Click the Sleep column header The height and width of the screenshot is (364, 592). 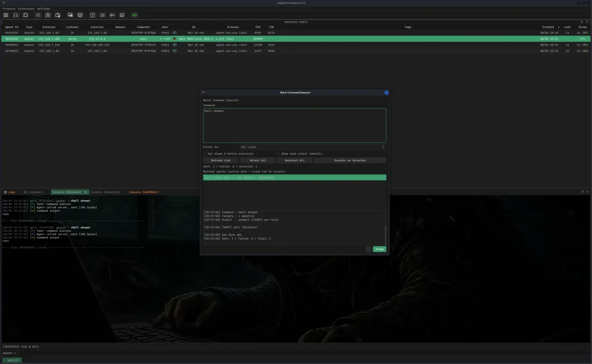pyautogui.click(x=583, y=27)
